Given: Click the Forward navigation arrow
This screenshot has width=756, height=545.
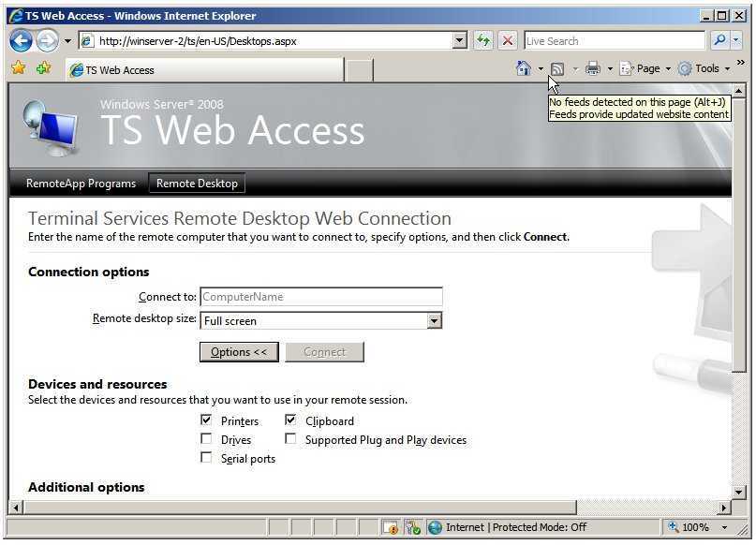Looking at the screenshot, I should point(47,40).
